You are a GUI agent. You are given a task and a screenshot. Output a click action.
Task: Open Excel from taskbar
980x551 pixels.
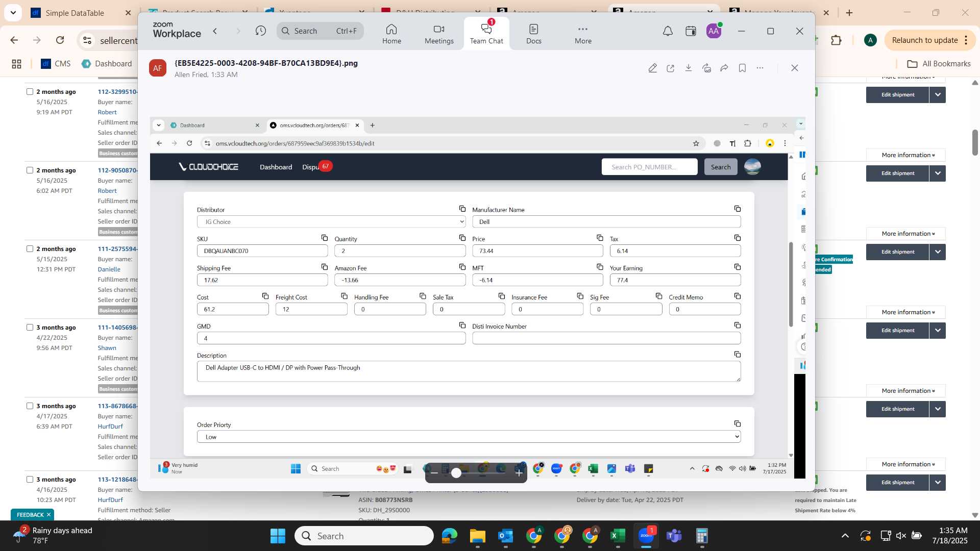[x=618, y=536]
